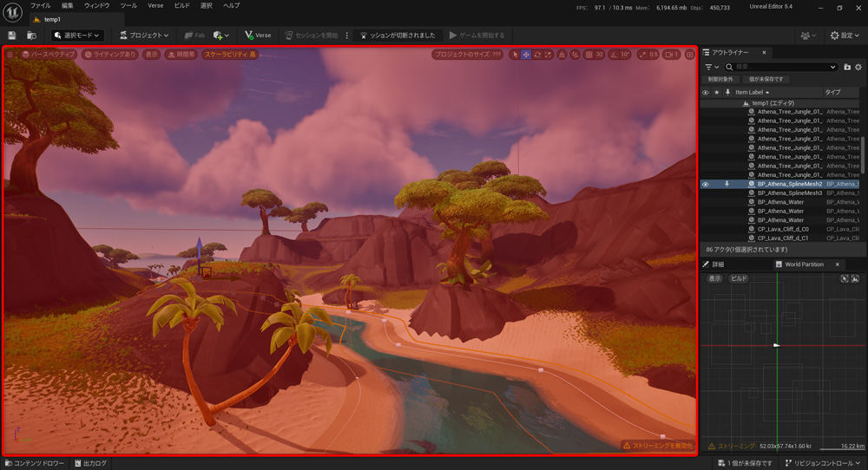Toggle the grid snap icon

[x=589, y=55]
